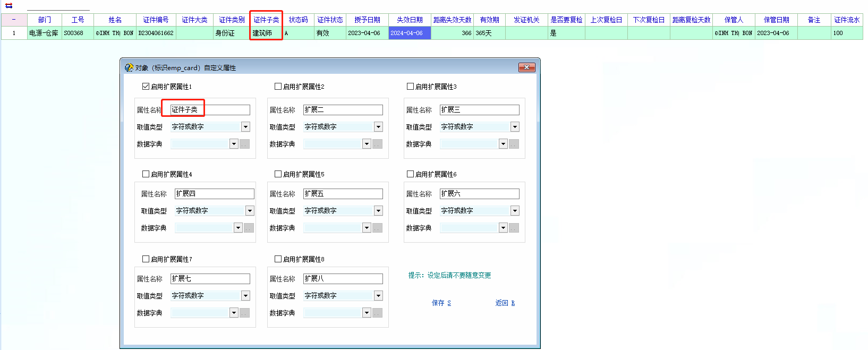The height and width of the screenshot is (350, 868).
Task: Click the 证件子类 column header
Action: pyautogui.click(x=266, y=20)
